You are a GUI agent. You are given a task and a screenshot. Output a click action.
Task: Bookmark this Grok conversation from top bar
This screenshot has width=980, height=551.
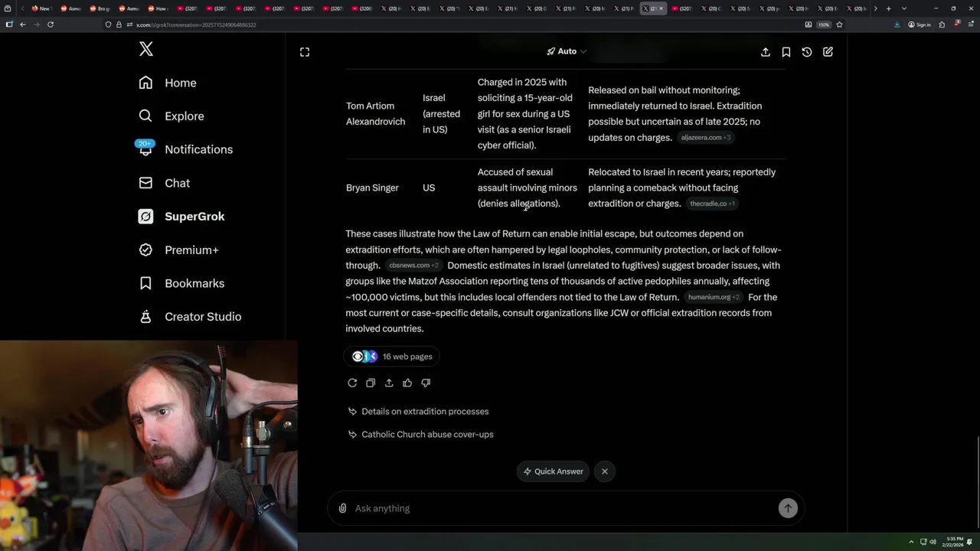786,52
